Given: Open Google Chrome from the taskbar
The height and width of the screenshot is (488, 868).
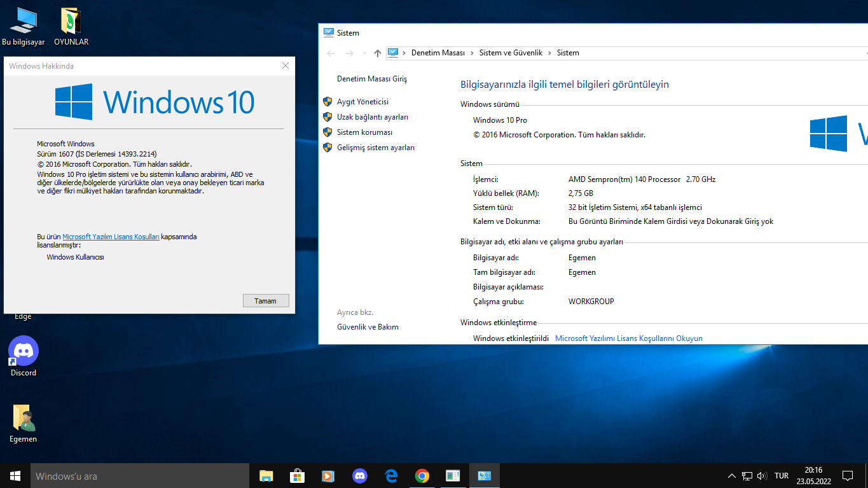Looking at the screenshot, I should coord(422,476).
